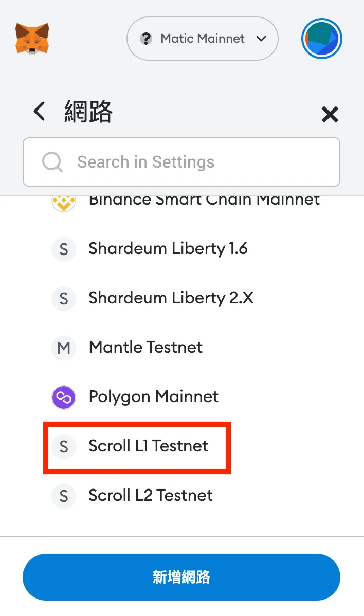Select Scroll L1 Testnet network

(148, 446)
